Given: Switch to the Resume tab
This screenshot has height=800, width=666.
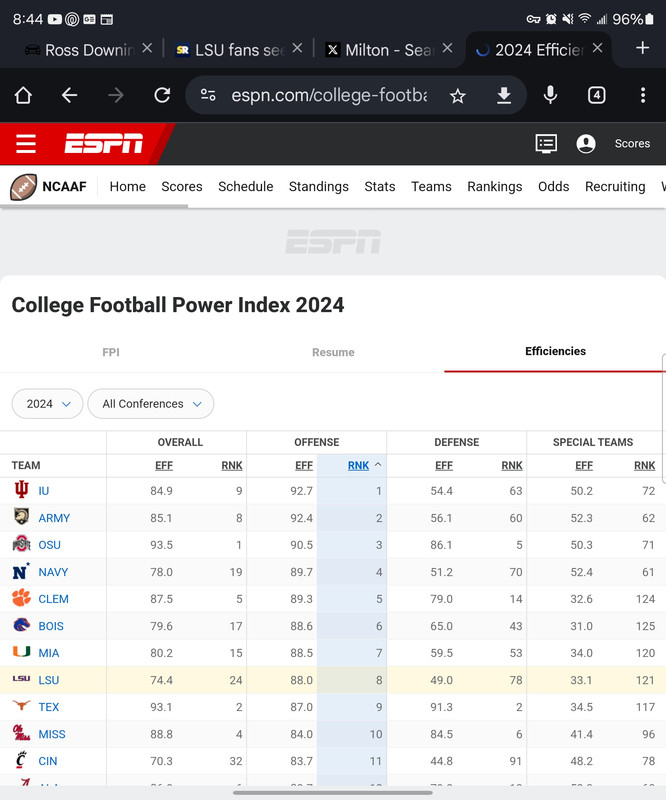Looking at the screenshot, I should [x=333, y=352].
